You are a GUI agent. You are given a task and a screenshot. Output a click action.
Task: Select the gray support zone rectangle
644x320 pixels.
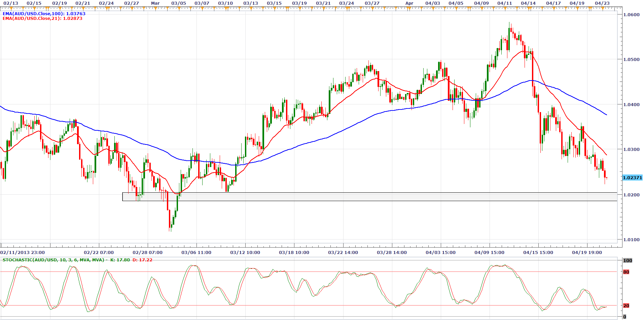tap(369, 197)
